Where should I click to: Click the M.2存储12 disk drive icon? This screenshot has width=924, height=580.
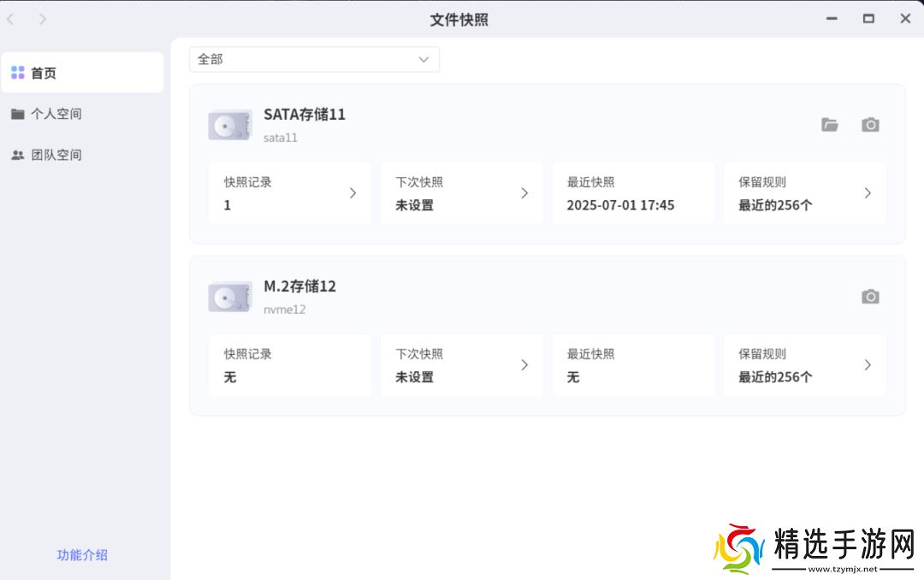(x=230, y=298)
